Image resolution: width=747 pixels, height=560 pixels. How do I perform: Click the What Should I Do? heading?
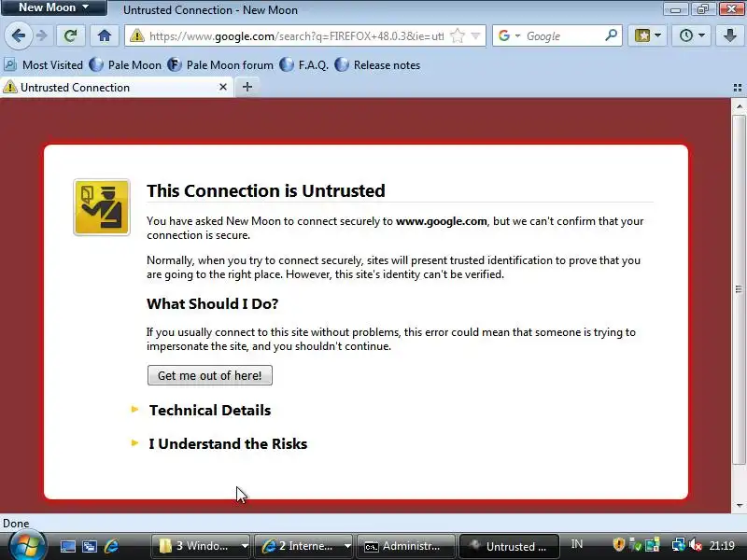(x=213, y=304)
